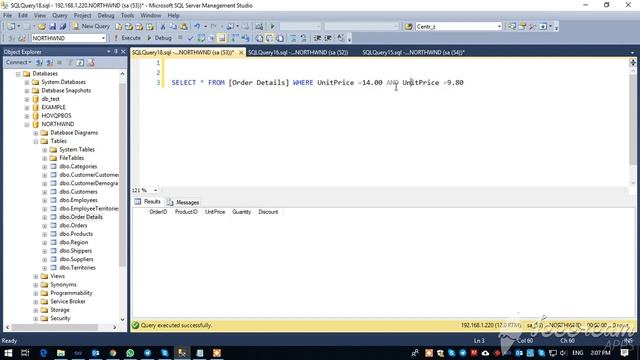Click the Parse checkmark icon
This screenshot has height=360, width=640.
pos(190,38)
